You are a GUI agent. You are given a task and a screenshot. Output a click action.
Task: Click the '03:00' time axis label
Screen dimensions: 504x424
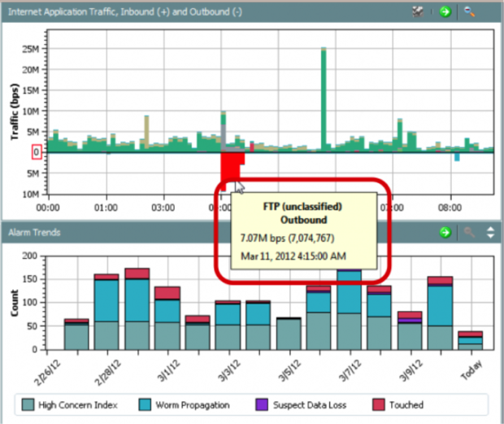tap(163, 208)
